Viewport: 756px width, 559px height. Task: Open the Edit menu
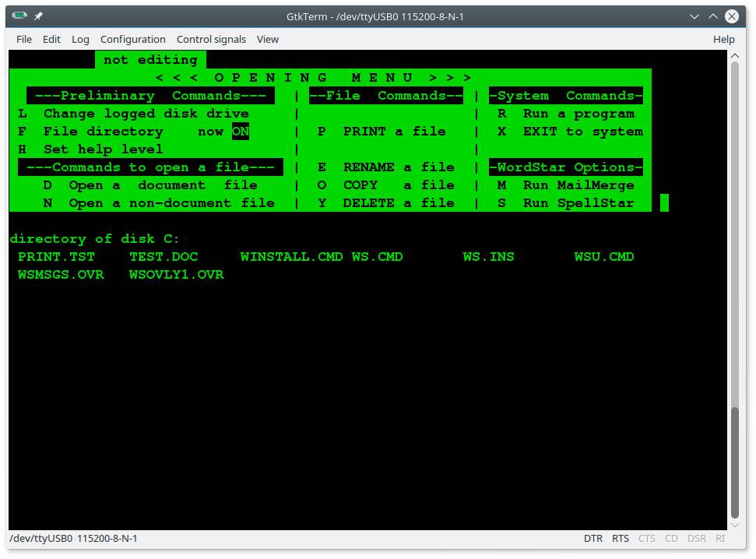(x=51, y=40)
